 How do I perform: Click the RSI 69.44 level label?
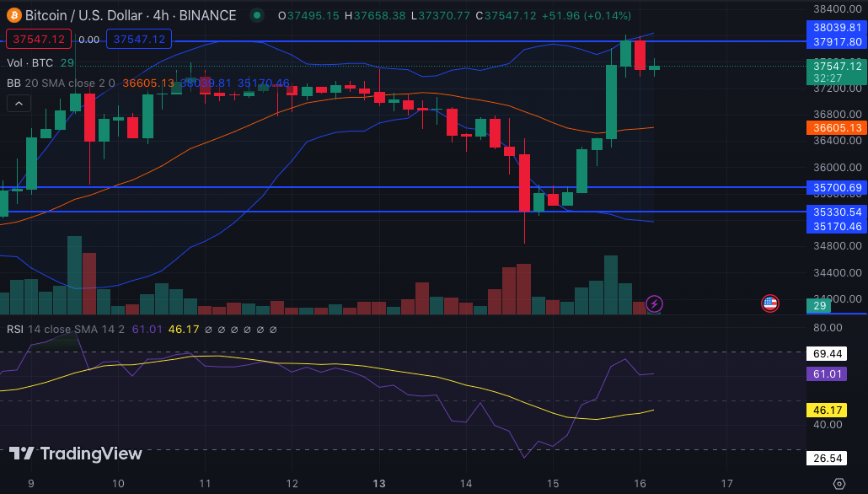point(828,353)
